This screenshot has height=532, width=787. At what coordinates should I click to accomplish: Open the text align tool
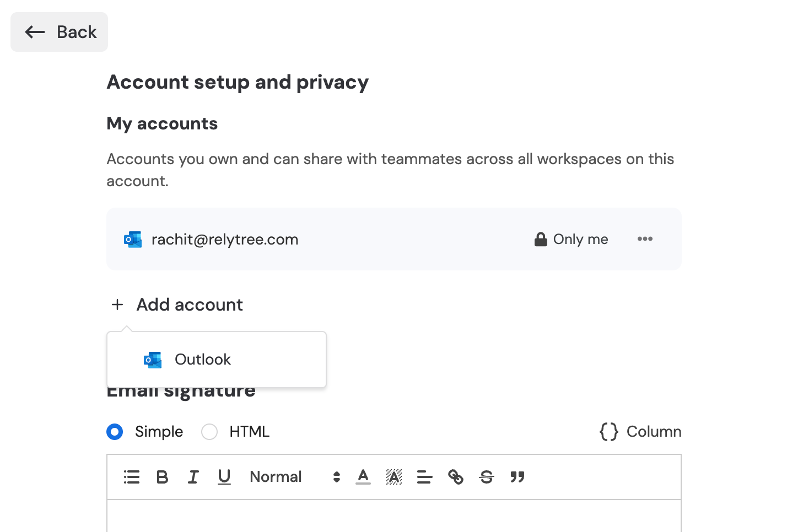click(x=425, y=477)
